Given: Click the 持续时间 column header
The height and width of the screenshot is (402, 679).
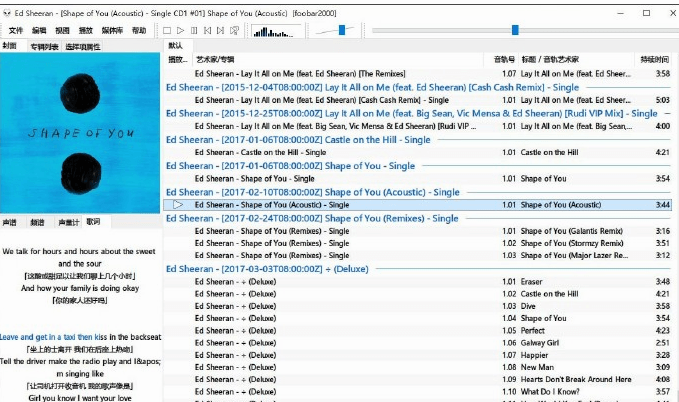Looking at the screenshot, I should point(654,59).
